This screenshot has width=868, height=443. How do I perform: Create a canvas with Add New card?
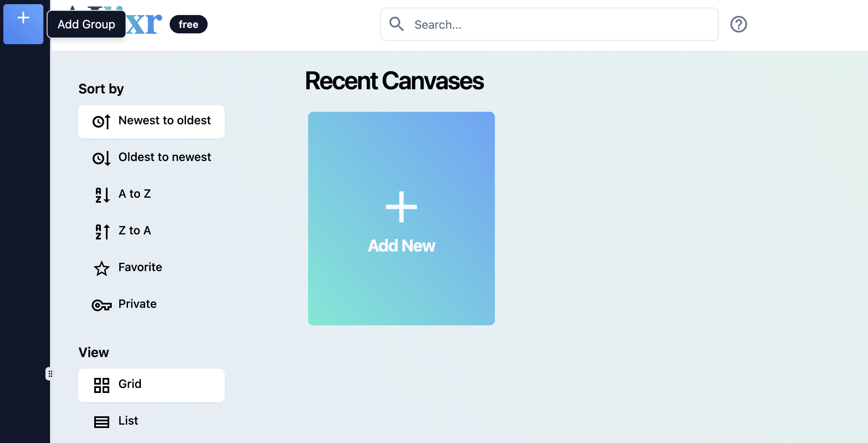[x=401, y=218]
